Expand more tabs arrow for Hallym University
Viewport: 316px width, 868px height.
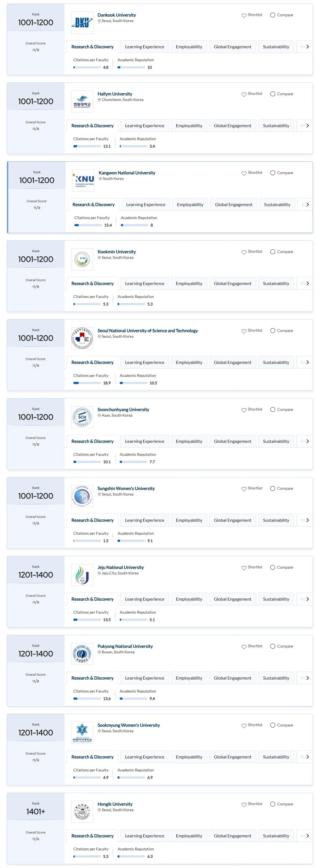coord(307,126)
